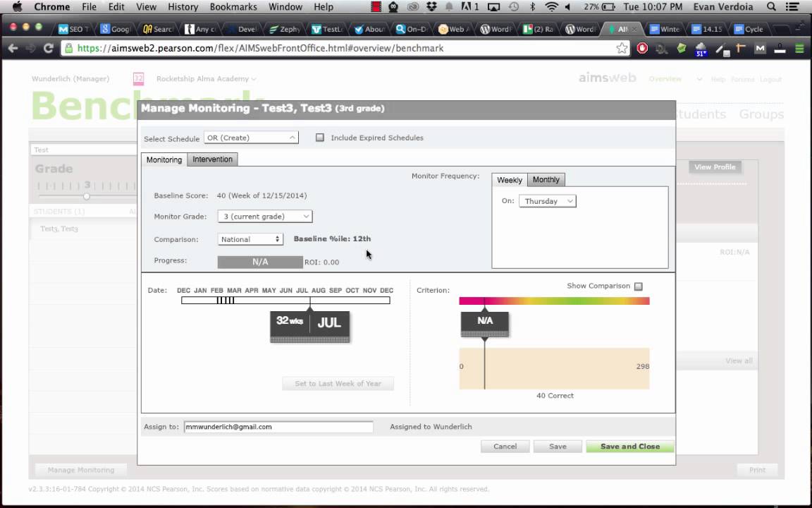
Task: Click the Assign to email field
Action: (x=278, y=427)
